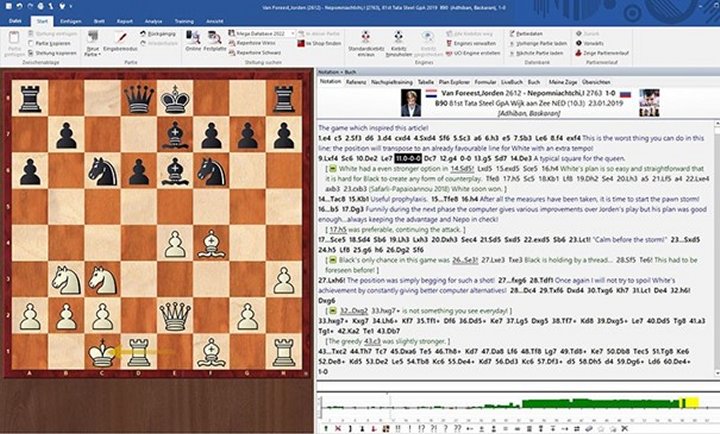Select the Tabelle tab
Screen dimensions: 720x434
click(x=426, y=82)
